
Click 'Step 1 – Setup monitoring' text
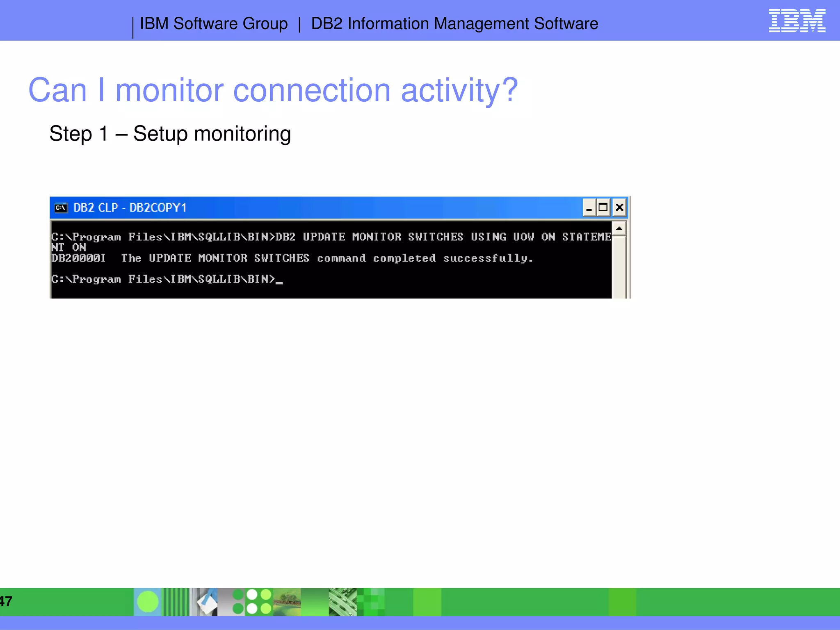170,134
